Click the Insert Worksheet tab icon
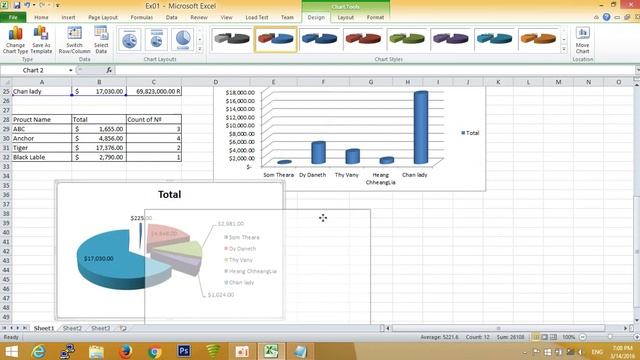Image resolution: width=640 pixels, height=360 pixels. click(123, 328)
